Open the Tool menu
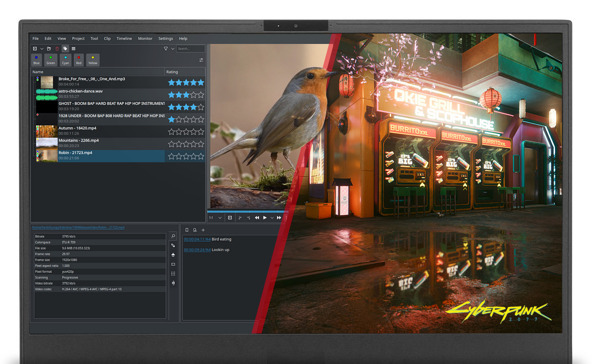The height and width of the screenshot is (364, 592). point(94,38)
